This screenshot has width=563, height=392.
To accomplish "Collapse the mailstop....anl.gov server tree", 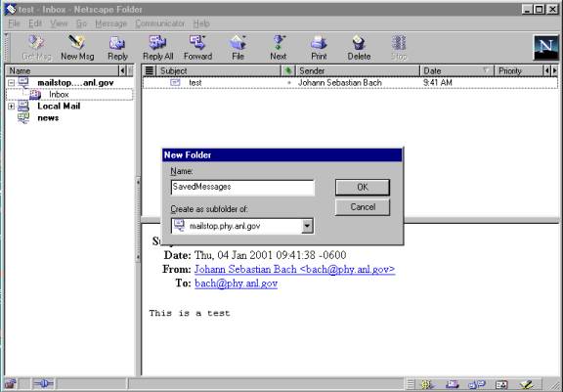I will tap(11, 83).
